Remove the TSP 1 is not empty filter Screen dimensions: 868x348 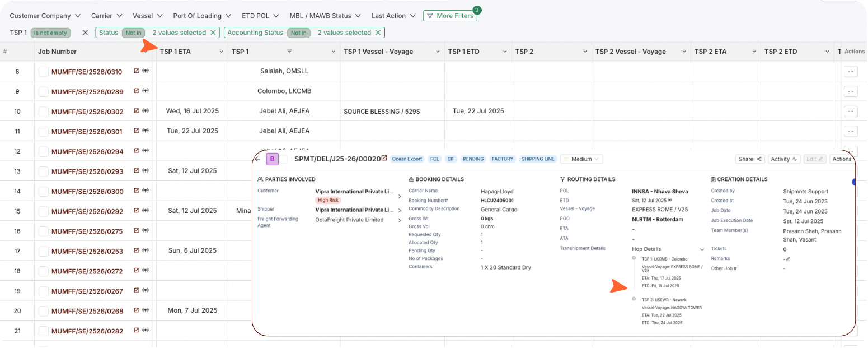click(85, 33)
